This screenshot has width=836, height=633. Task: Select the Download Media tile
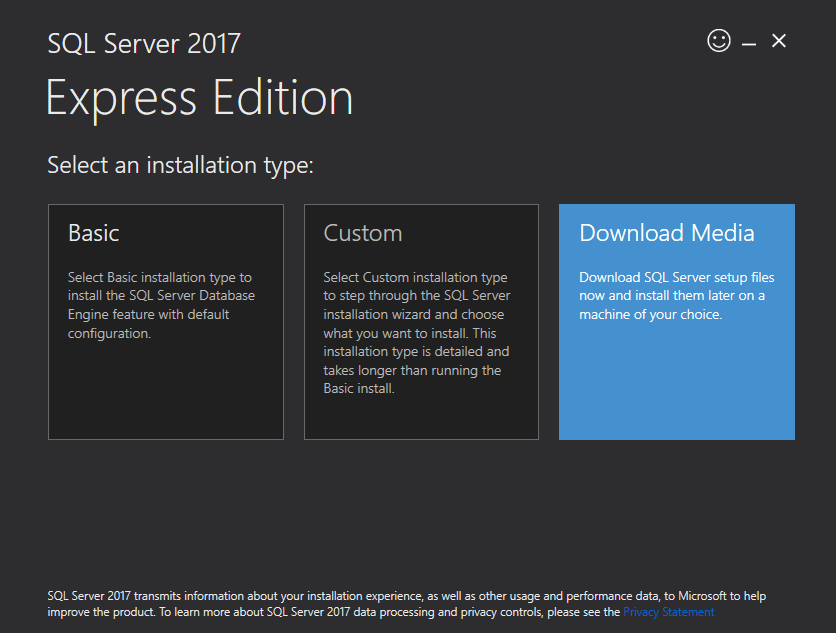tap(676, 322)
